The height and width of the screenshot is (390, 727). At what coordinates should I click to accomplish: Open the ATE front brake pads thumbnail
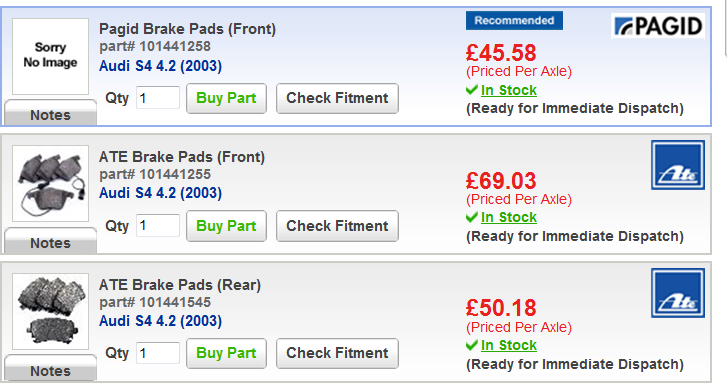coord(51,183)
